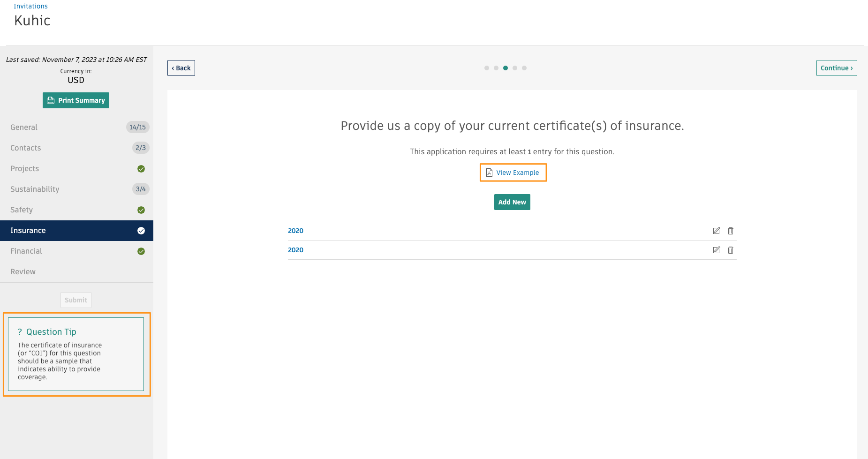Image resolution: width=868 pixels, height=459 pixels.
Task: Click the Add New button
Action: [x=512, y=202]
